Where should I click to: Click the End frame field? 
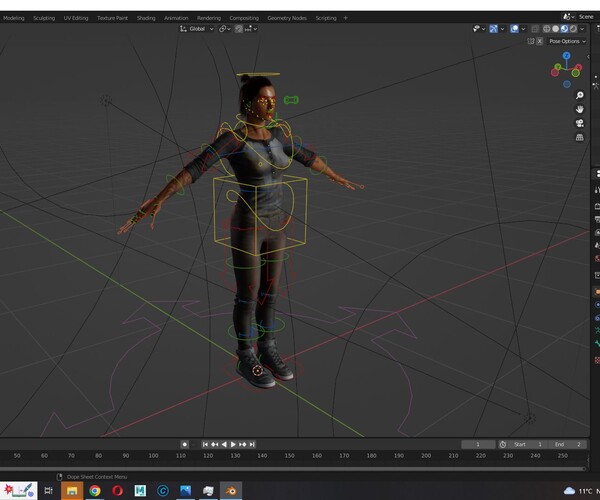[569, 445]
